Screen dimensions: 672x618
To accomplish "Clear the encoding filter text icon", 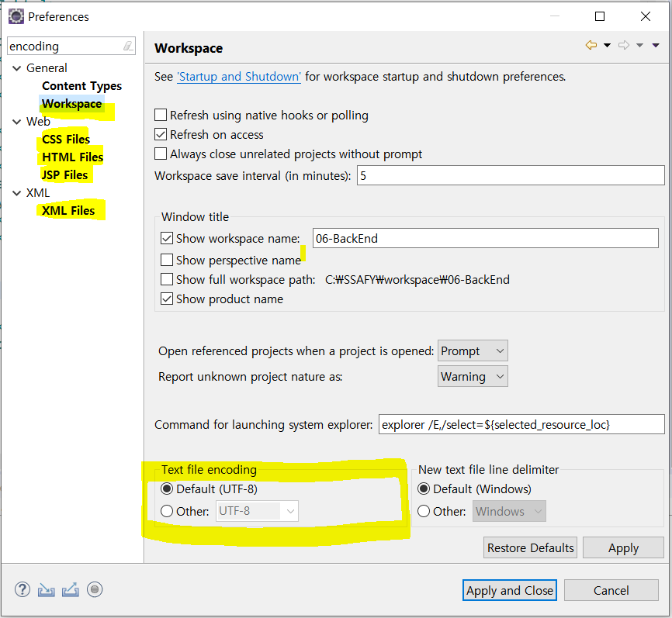I will [x=128, y=46].
